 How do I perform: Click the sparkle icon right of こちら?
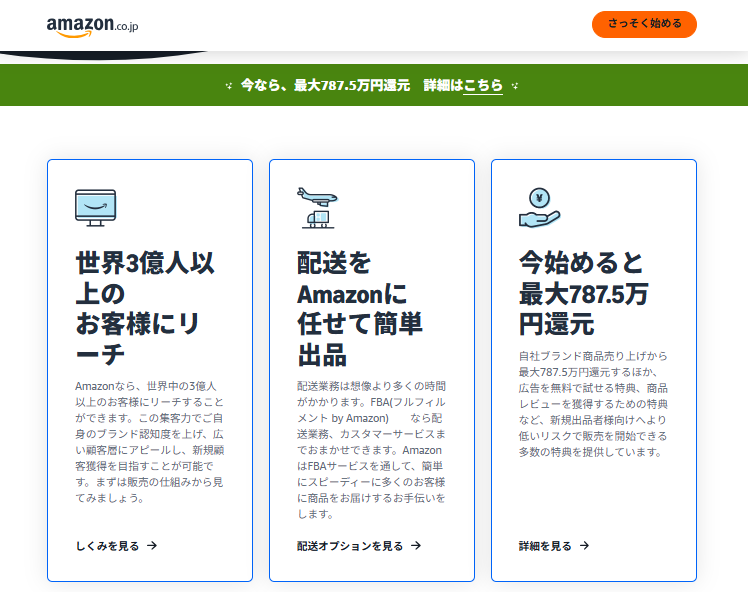coord(515,86)
